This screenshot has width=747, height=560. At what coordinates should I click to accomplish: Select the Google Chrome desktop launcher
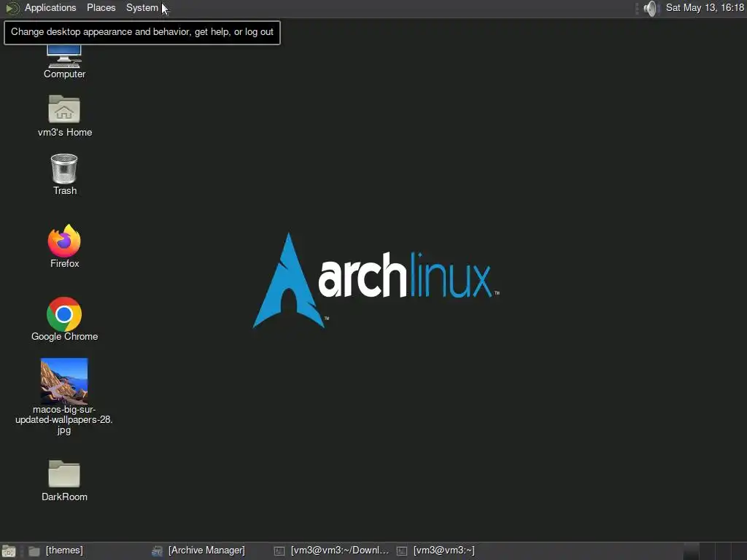(x=64, y=314)
